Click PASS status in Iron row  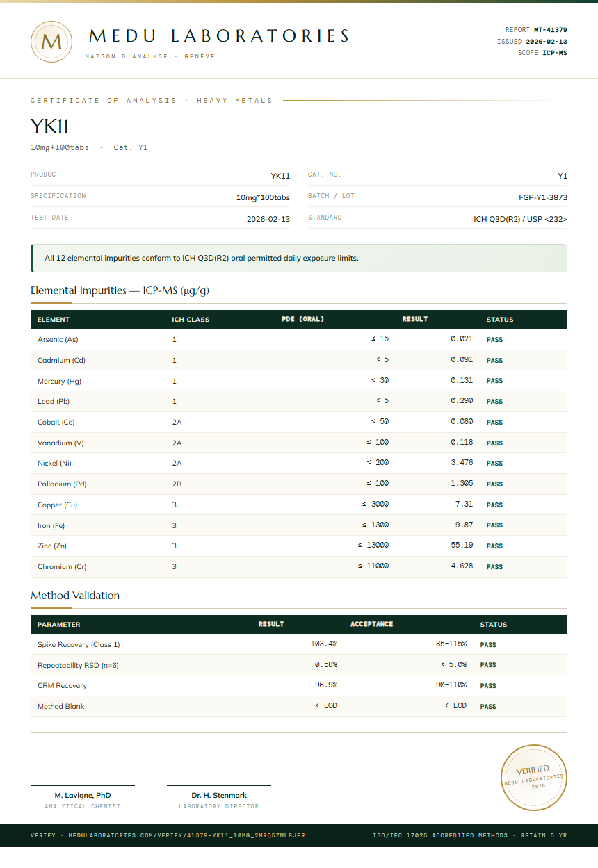[494, 525]
